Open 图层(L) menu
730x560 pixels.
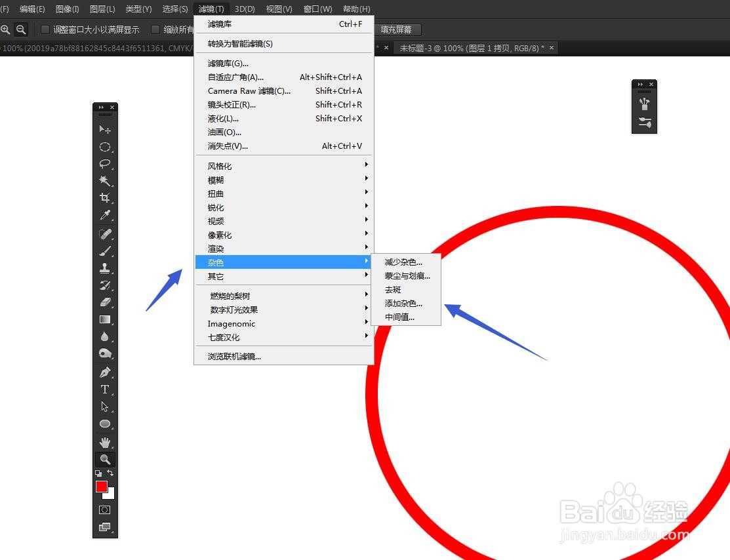click(x=102, y=9)
